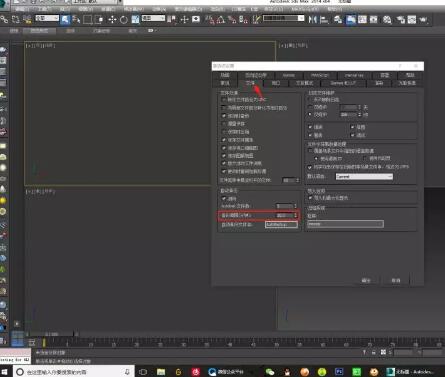This screenshot has width=445, height=377.
Task: Toggle the Ribbon display icon
Action: point(351,20)
